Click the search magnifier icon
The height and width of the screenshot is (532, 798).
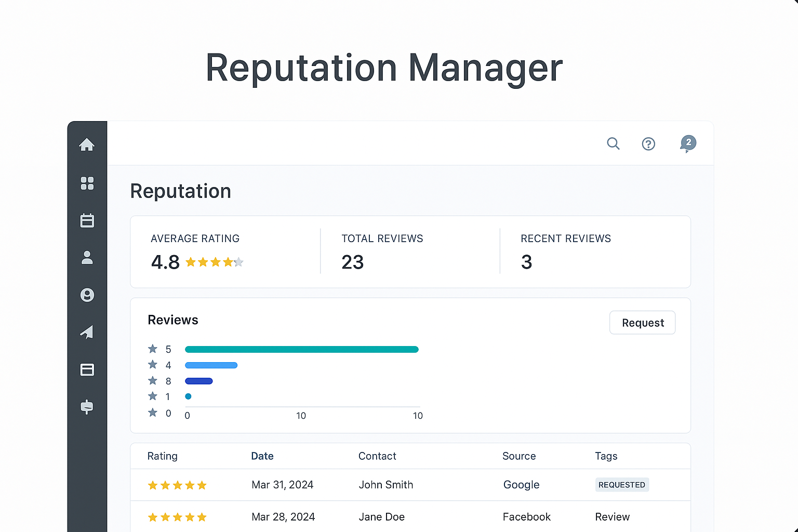(614, 144)
